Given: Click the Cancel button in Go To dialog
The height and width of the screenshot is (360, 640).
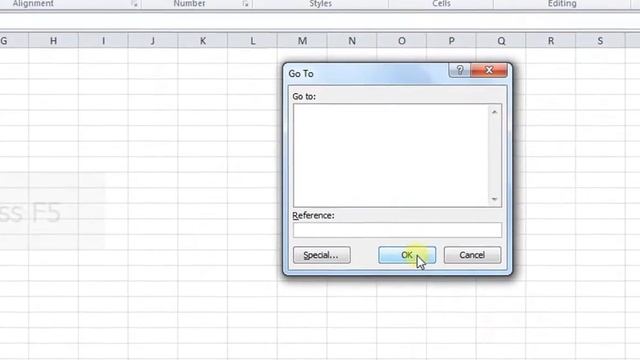Looking at the screenshot, I should click(x=472, y=255).
